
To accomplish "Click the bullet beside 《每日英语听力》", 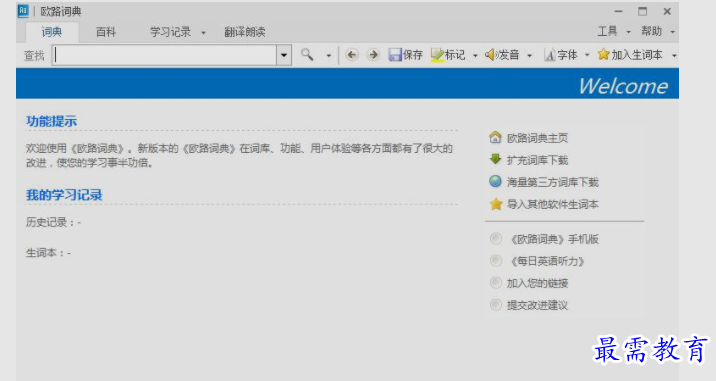I will 495,260.
